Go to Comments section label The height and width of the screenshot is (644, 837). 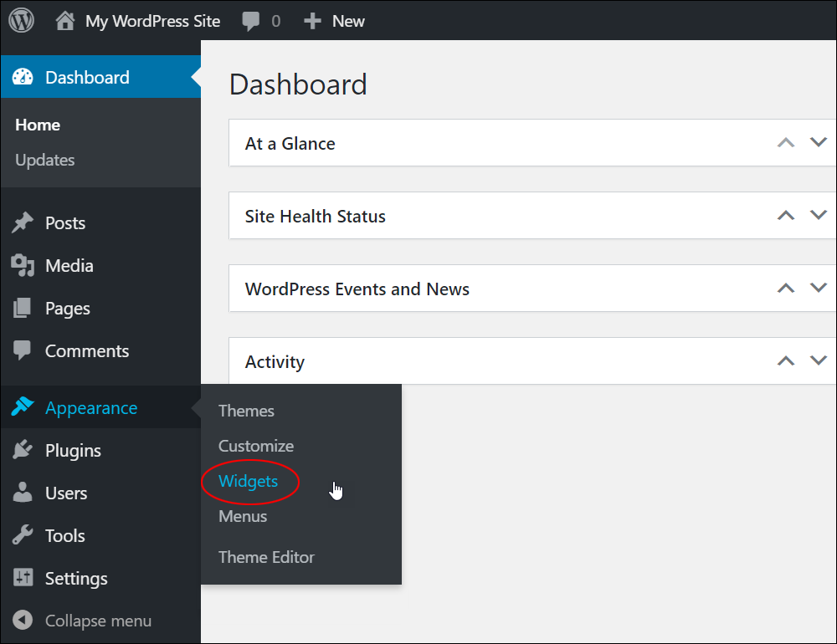87,351
